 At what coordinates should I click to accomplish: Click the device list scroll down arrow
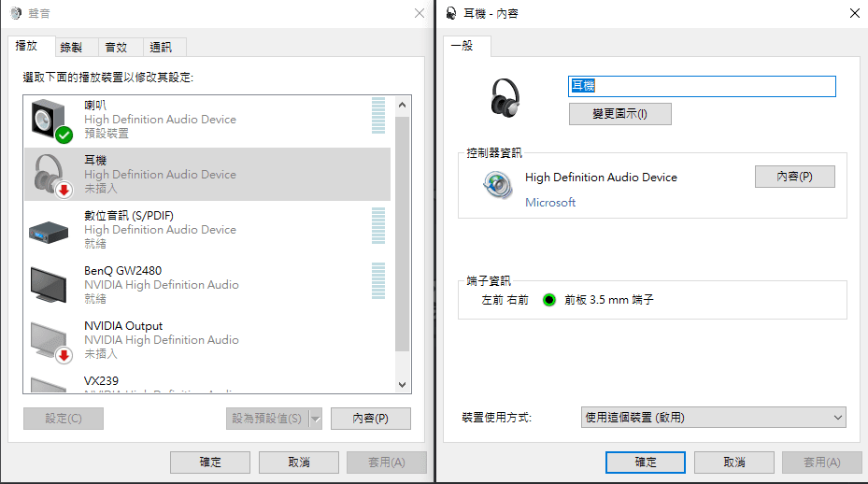click(403, 384)
